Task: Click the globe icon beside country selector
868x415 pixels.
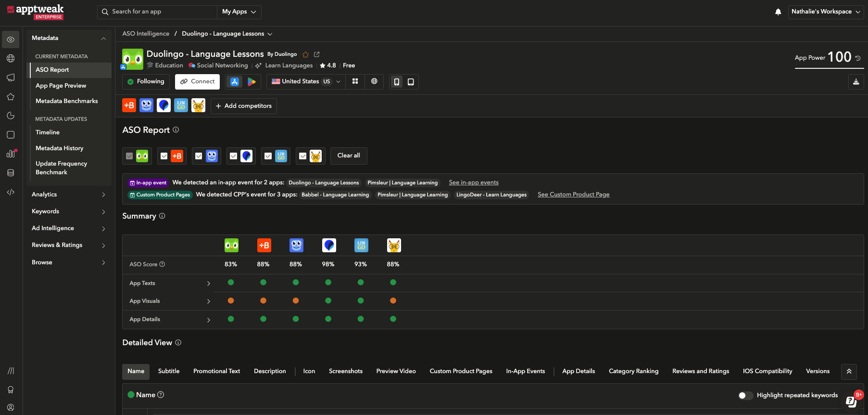Action: click(x=374, y=82)
